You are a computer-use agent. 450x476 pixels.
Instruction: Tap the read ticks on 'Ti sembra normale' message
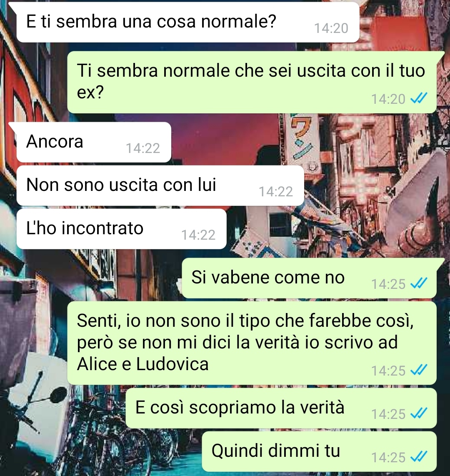pos(418,98)
